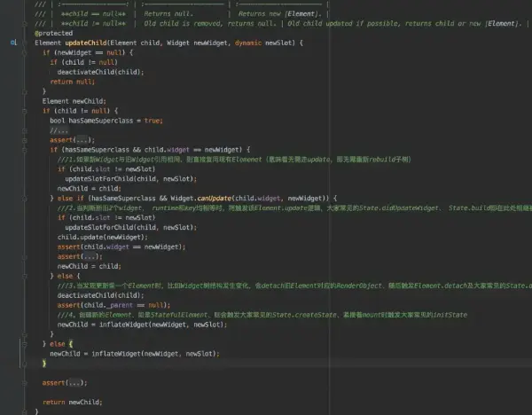Click the '///2.' comment mentioning Element.update
Viewport: 532px width, 415px height.
294,208
